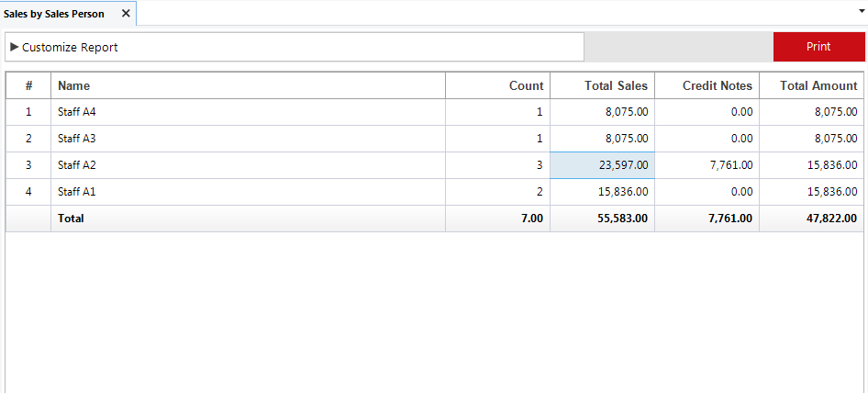This screenshot has height=393, width=868.
Task: Click Staff A4's 8,075.00 Total Amount cell
Action: 811,112
